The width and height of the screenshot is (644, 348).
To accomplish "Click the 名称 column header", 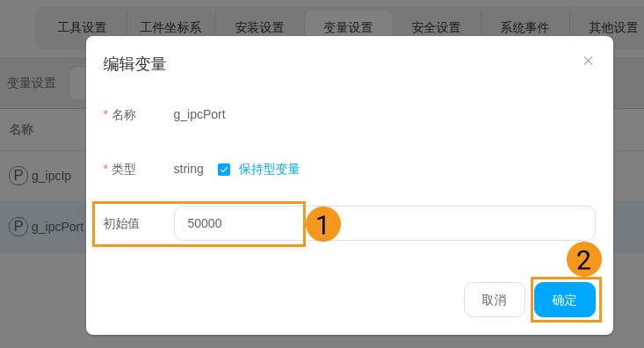I will [x=21, y=129].
